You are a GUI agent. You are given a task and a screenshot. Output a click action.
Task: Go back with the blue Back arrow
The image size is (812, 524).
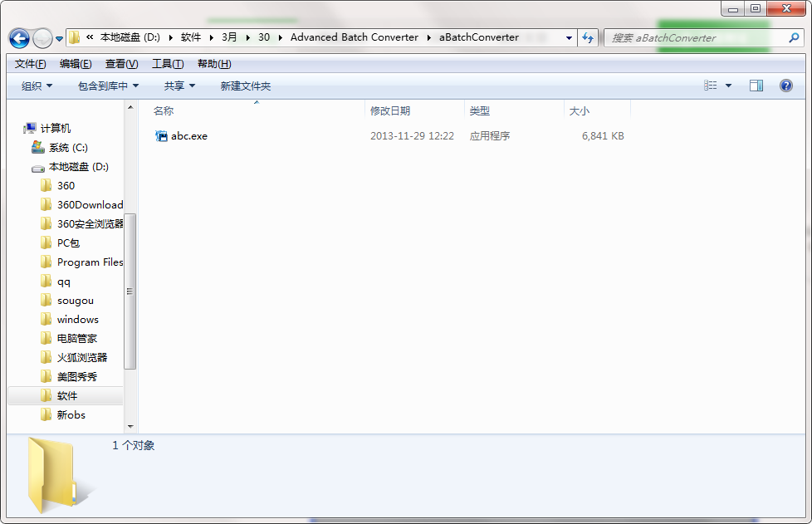[19, 38]
